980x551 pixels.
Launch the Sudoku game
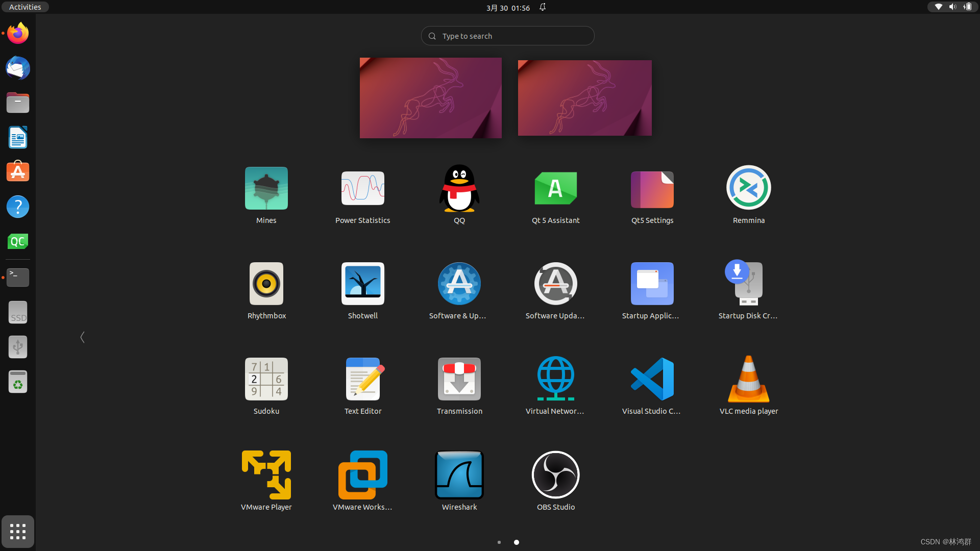click(266, 386)
